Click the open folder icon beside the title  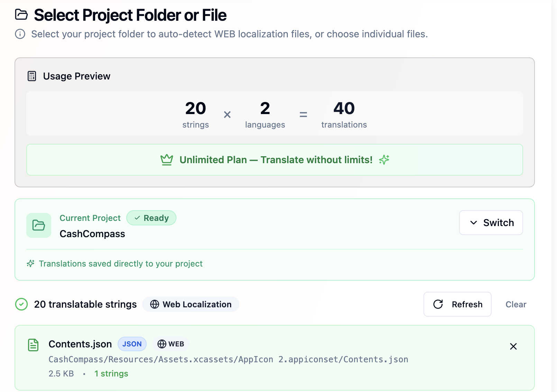click(21, 15)
